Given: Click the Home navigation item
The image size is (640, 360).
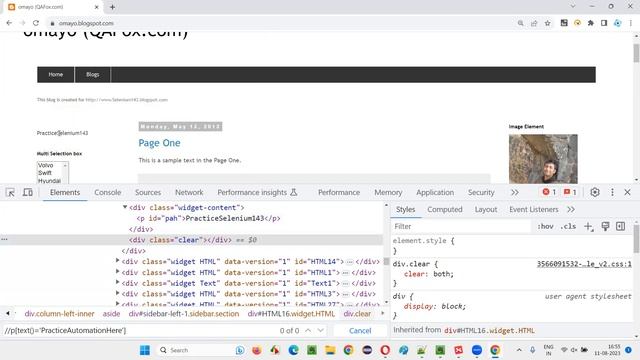Looking at the screenshot, I should click(56, 75).
